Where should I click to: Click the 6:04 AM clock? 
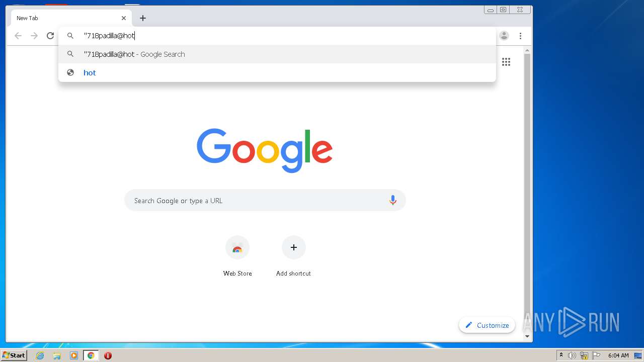coord(618,355)
